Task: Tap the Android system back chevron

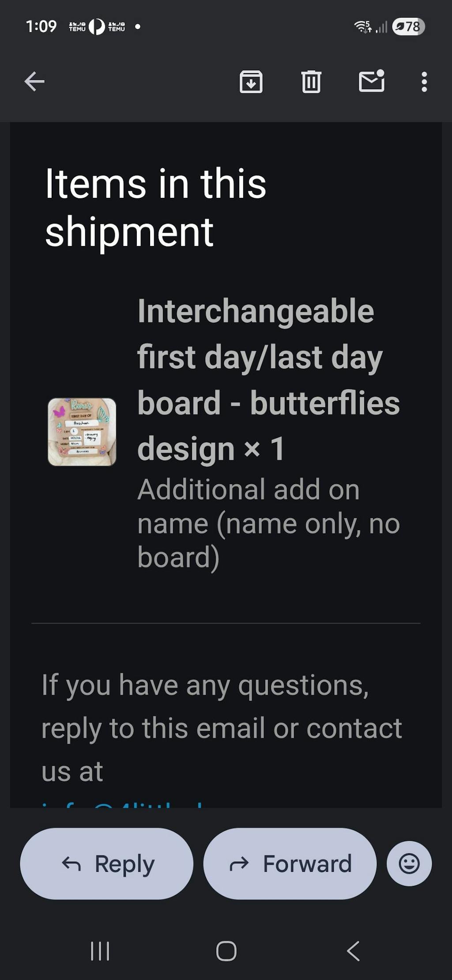Action: [353, 951]
